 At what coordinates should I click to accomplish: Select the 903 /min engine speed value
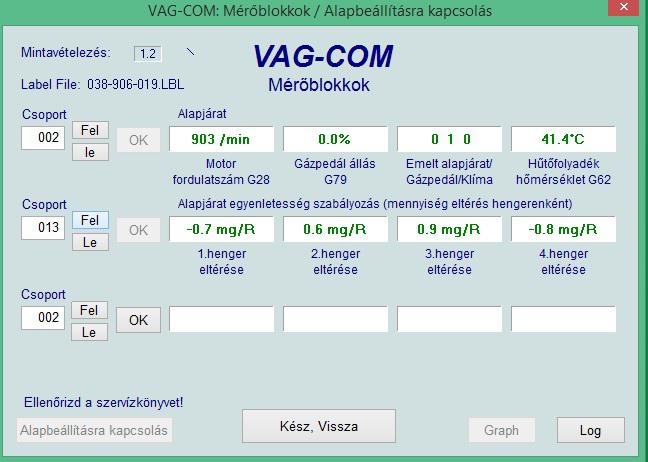(x=221, y=139)
